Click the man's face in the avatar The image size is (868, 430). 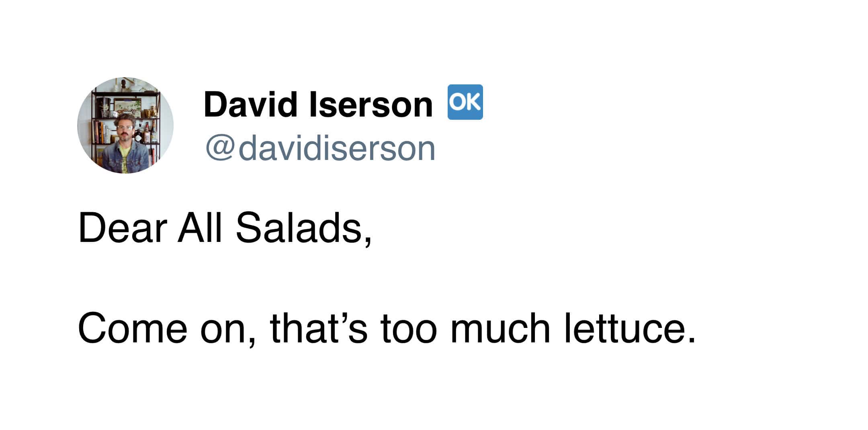(x=125, y=132)
